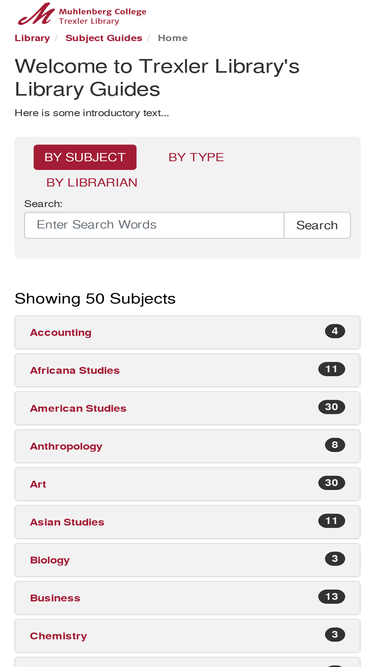
Task: Click the 13 guides badge beside Business
Action: point(332,597)
